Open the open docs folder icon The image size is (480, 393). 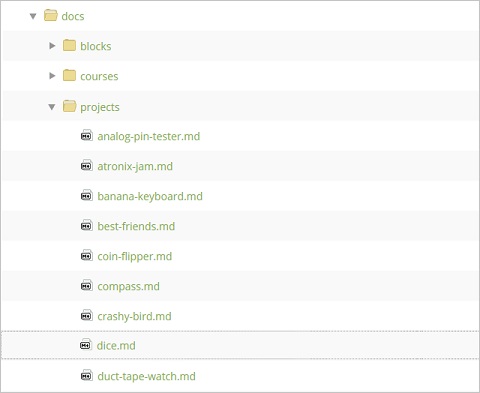[51, 15]
